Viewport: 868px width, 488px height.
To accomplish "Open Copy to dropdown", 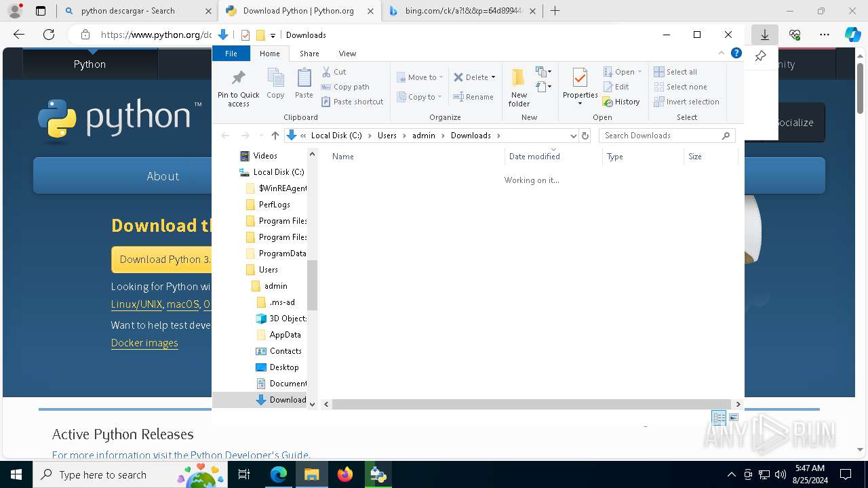I will pos(420,97).
